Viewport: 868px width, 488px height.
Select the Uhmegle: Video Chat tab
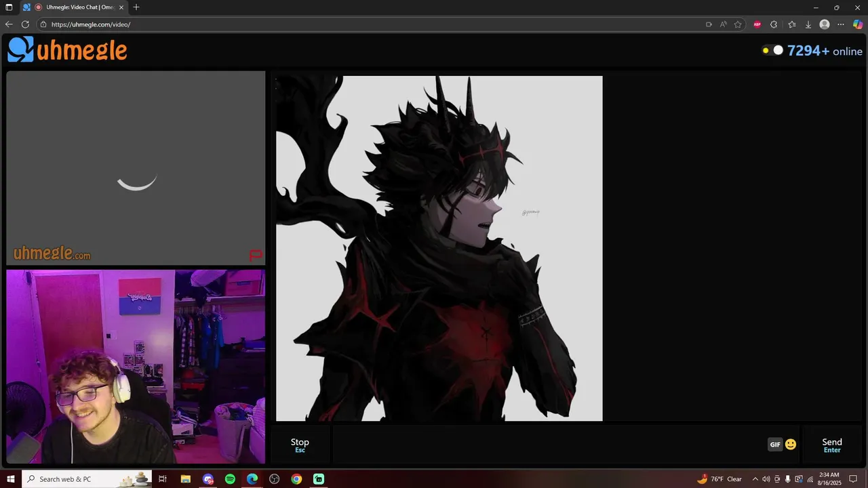pyautogui.click(x=73, y=7)
